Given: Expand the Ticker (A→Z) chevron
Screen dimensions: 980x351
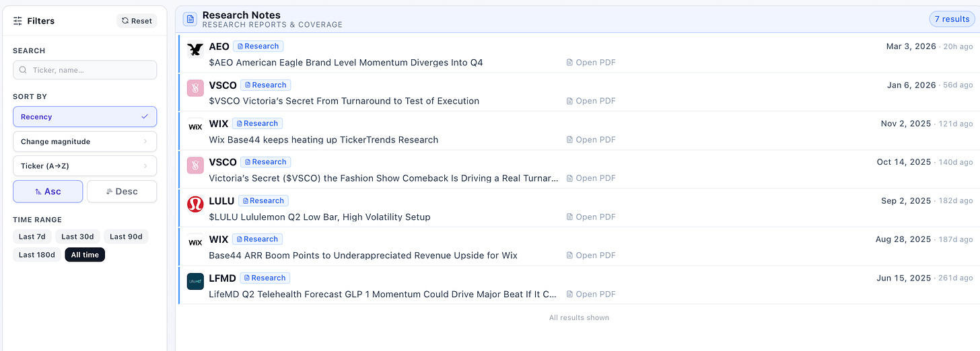Looking at the screenshot, I should [145, 166].
